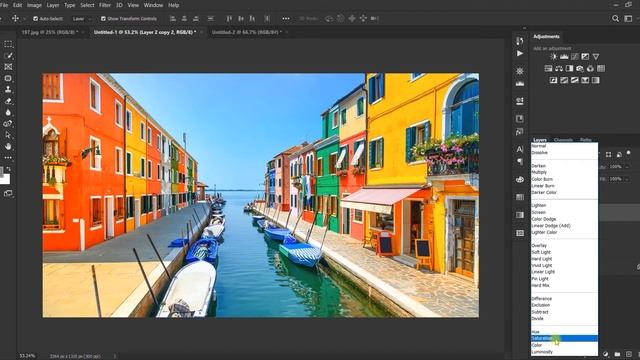Image resolution: width=640 pixels, height=360 pixels.
Task: Add a Threshold adjustment
Action: 575,80
